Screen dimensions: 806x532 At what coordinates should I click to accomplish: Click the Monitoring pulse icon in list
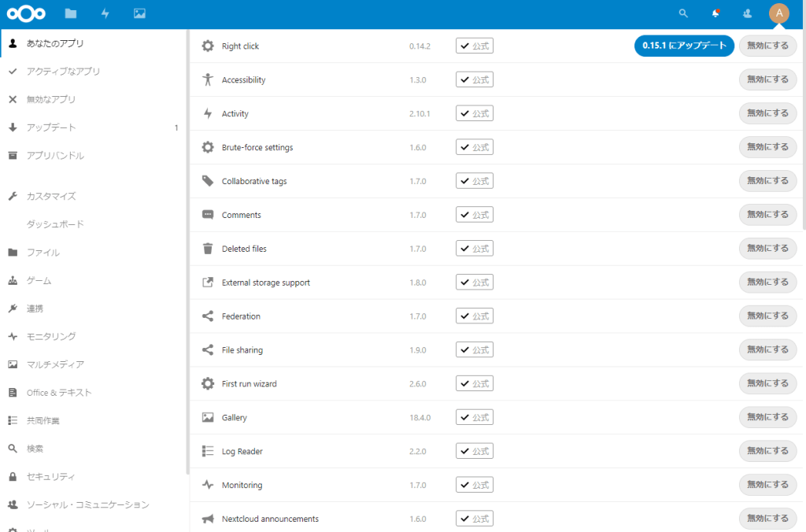click(x=208, y=485)
